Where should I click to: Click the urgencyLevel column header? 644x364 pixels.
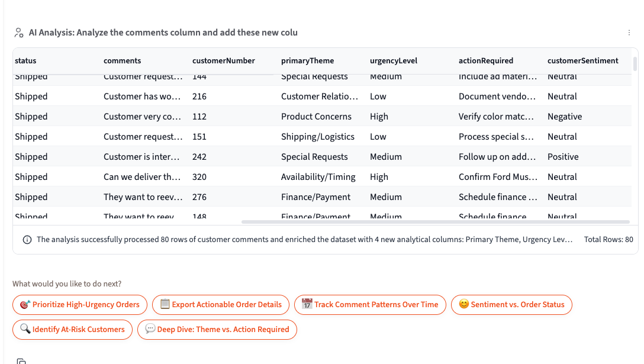click(394, 60)
